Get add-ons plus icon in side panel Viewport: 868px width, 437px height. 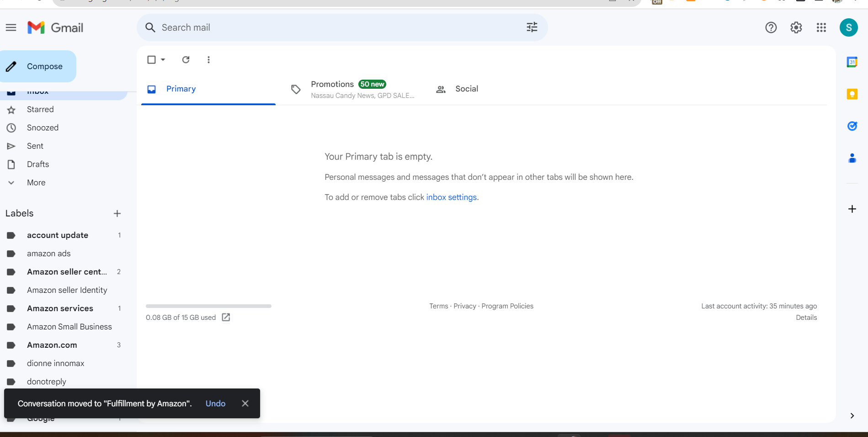pos(852,209)
